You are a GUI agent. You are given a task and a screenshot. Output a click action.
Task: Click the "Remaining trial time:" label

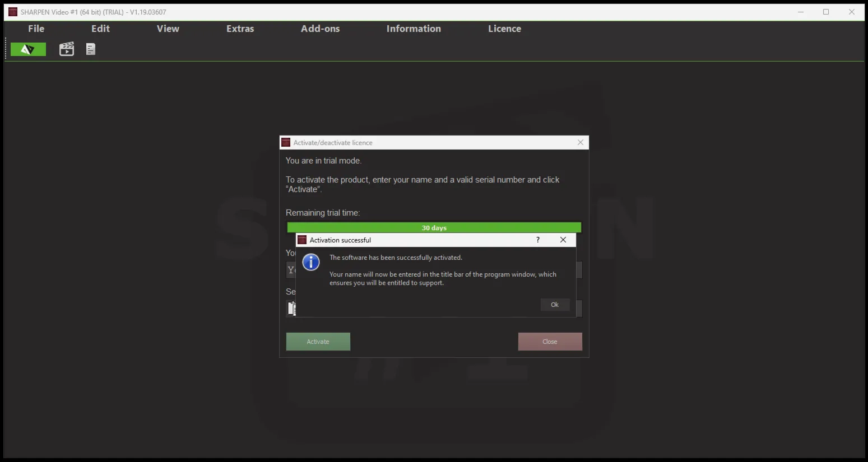pyautogui.click(x=323, y=213)
